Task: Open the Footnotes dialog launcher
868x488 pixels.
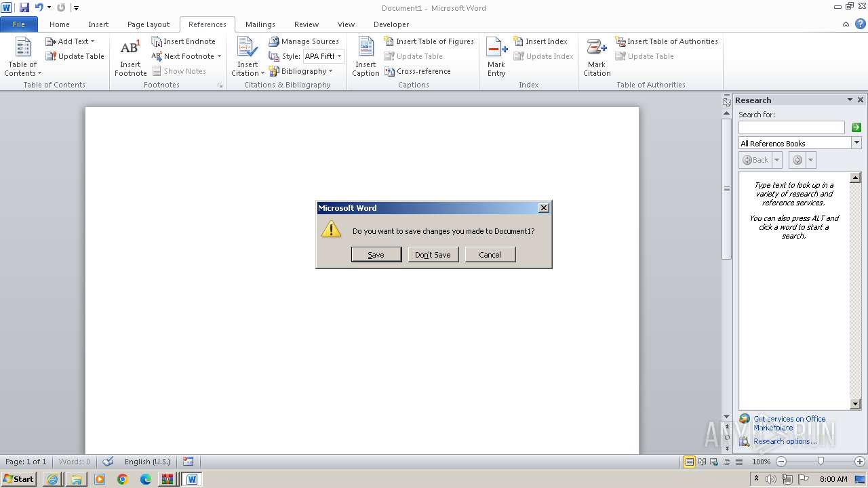Action: [x=220, y=85]
